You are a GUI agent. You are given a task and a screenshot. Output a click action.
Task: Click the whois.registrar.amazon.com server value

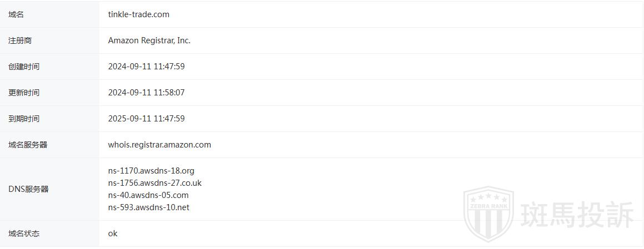pos(159,145)
